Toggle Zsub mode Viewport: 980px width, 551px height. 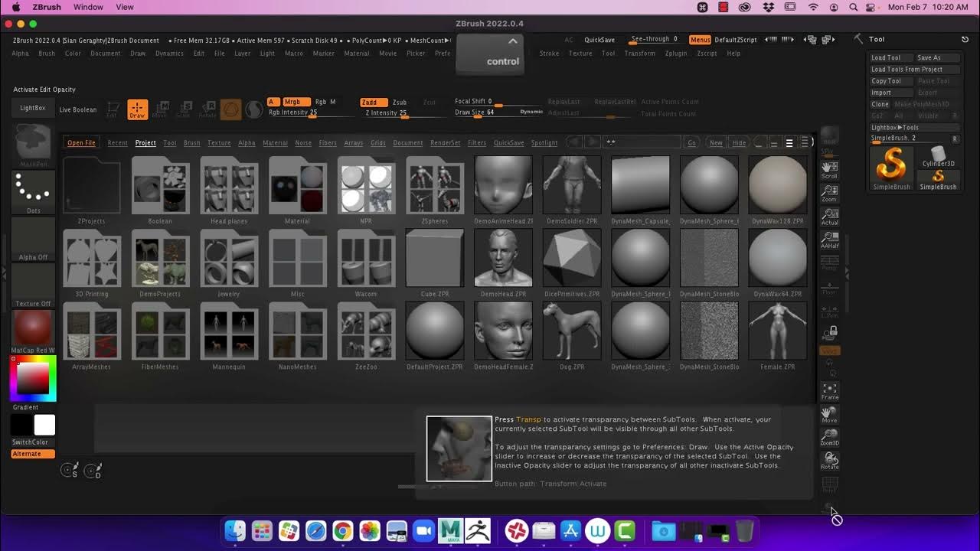point(400,102)
